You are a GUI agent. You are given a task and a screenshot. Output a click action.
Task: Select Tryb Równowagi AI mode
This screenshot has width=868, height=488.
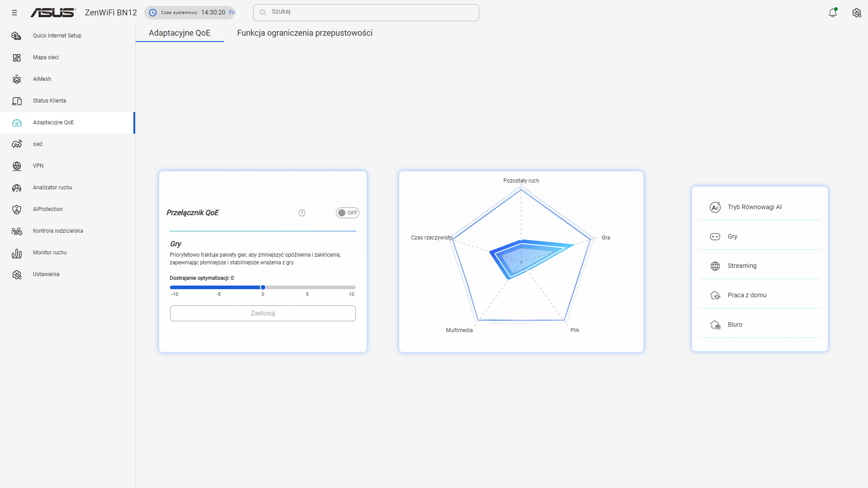pos(759,207)
